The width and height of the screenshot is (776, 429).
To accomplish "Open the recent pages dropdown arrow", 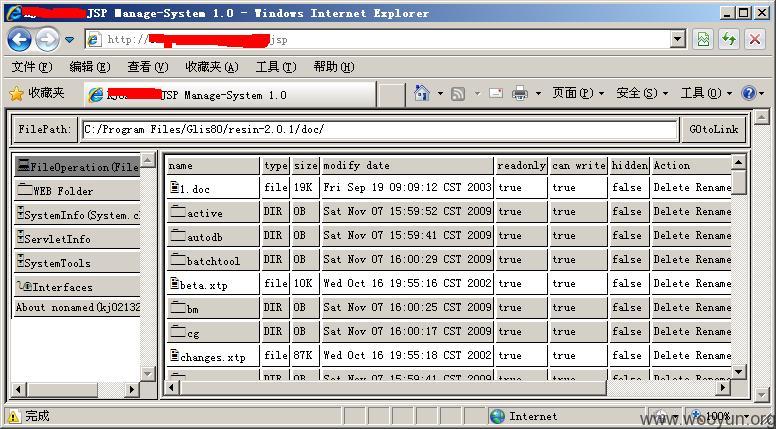I will (69, 40).
